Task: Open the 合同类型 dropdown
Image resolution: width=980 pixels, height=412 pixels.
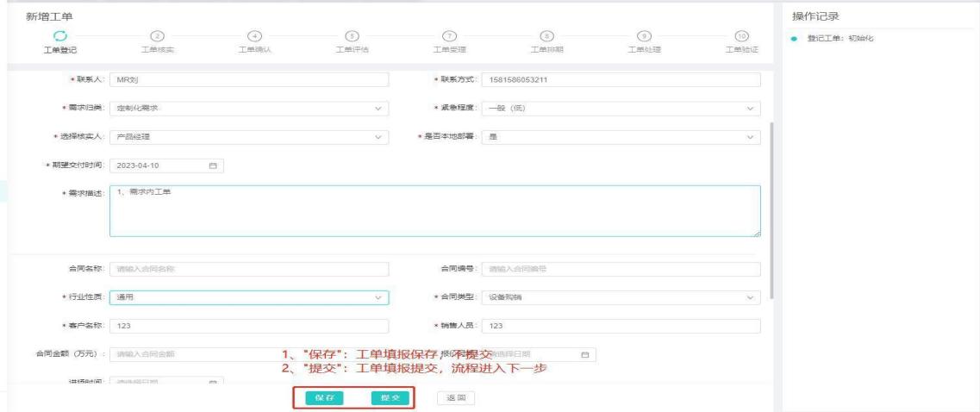Action: coord(750,297)
